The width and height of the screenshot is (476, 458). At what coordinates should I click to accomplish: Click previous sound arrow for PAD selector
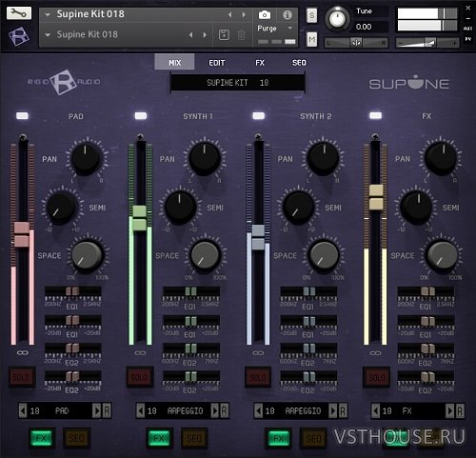23,411
